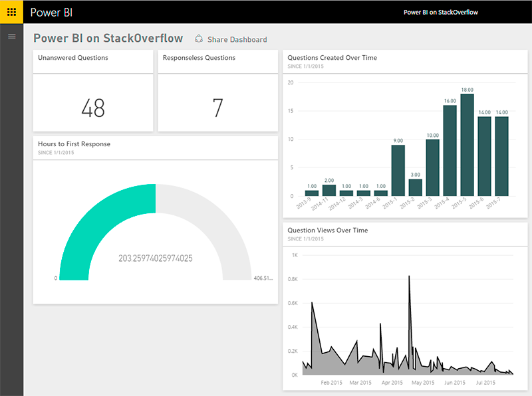532x396 pixels.
Task: Click SINCE 1/1/2015 subtitle under Hours to First Response
Action: tap(56, 153)
